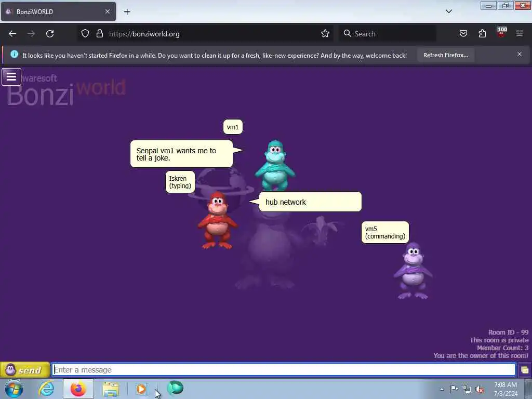Click the Senpai vm1 joke speech bubble
The height and width of the screenshot is (399, 532).
[x=181, y=154]
